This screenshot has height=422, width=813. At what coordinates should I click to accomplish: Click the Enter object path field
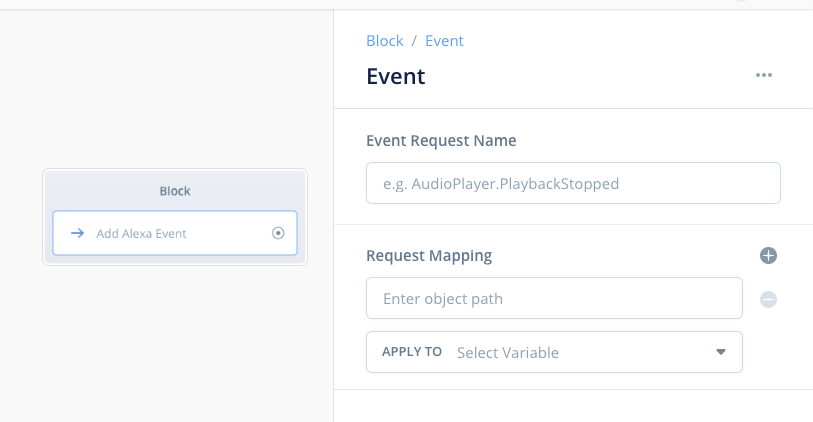554,298
